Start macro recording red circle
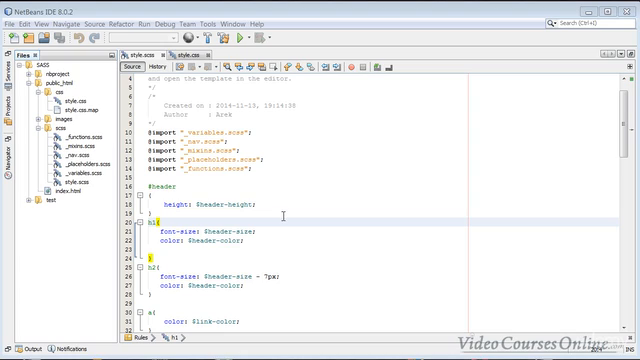Screen dimensions: 640x360 click(351, 67)
